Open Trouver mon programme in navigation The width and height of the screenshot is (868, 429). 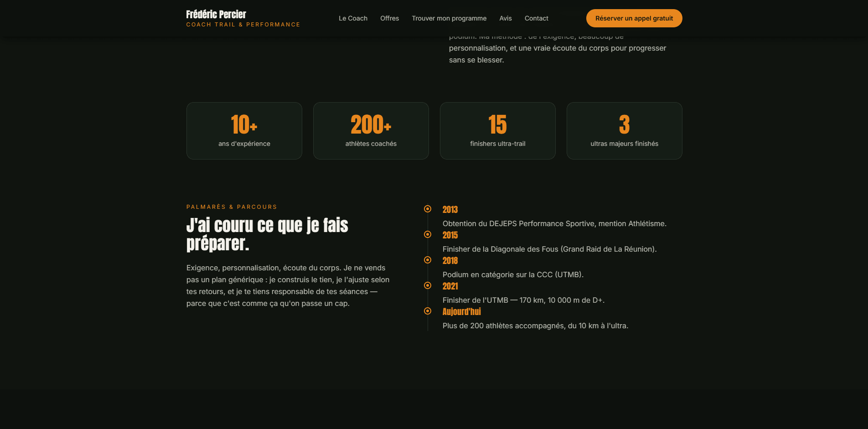(449, 18)
